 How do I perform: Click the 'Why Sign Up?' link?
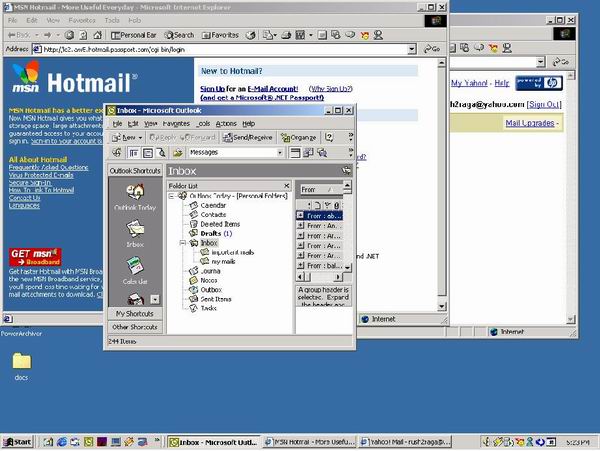331,89
